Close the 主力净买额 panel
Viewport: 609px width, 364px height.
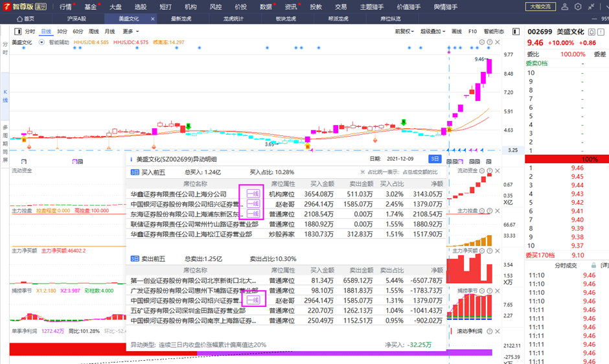click(x=498, y=251)
